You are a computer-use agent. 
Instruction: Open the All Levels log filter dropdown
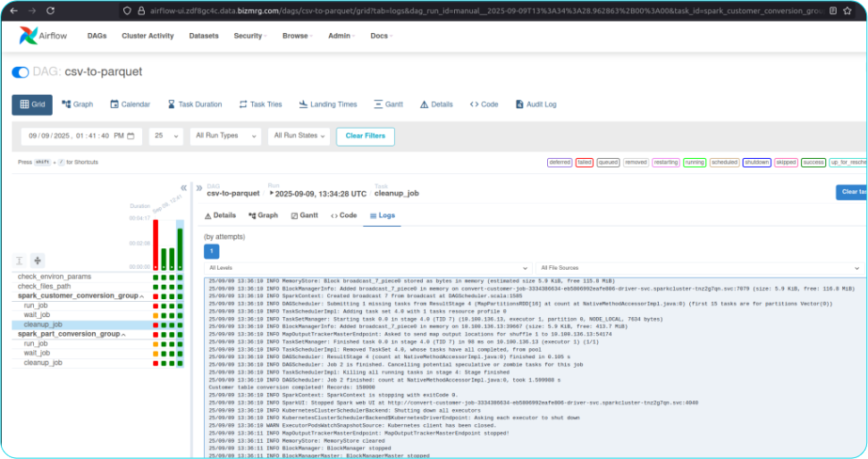pos(368,268)
